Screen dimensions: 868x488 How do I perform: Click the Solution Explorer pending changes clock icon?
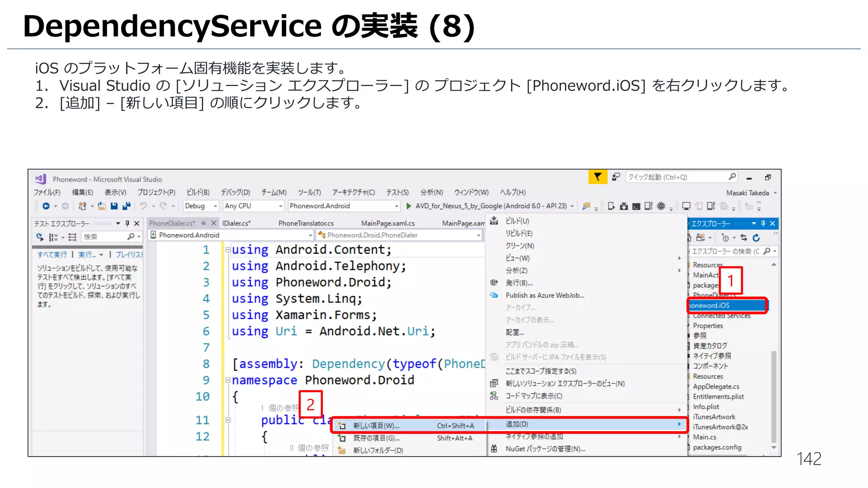[x=725, y=238]
